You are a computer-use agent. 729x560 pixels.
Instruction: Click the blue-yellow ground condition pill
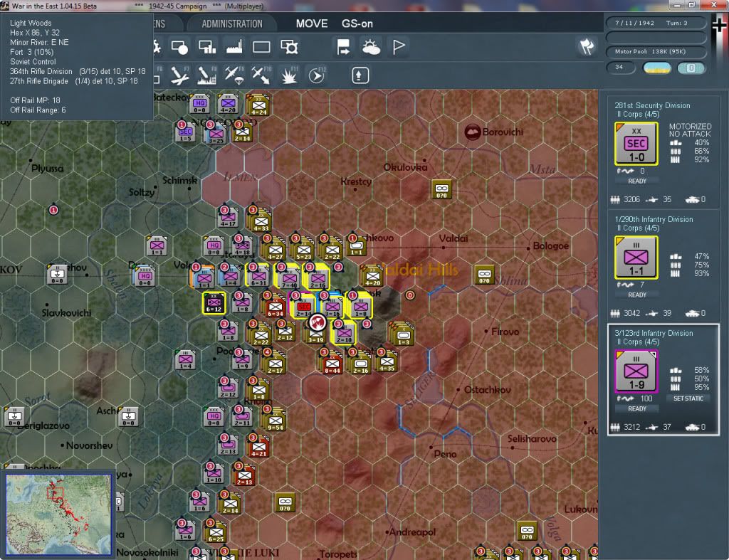tap(657, 68)
